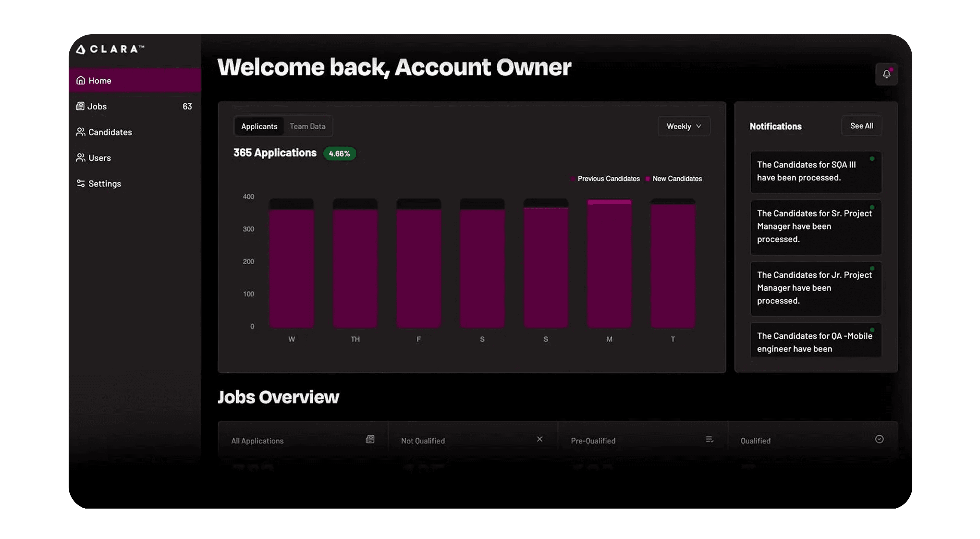The image size is (980, 539).
Task: Click the Qualified checkmark circle icon
Action: pyautogui.click(x=879, y=439)
